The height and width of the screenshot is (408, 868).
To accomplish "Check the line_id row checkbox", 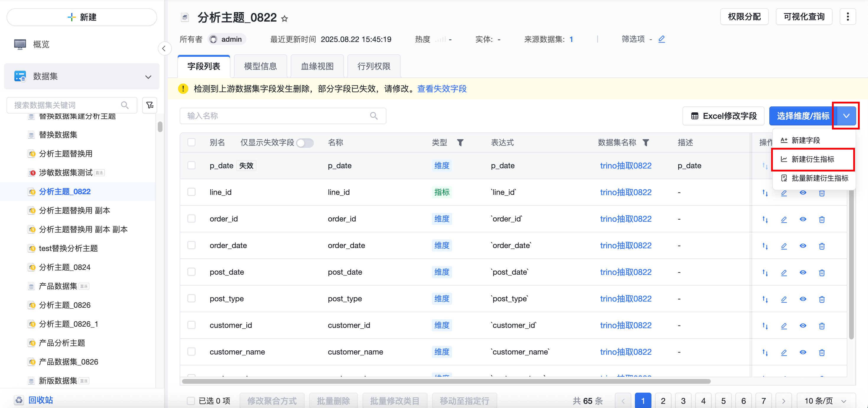I will (x=191, y=192).
